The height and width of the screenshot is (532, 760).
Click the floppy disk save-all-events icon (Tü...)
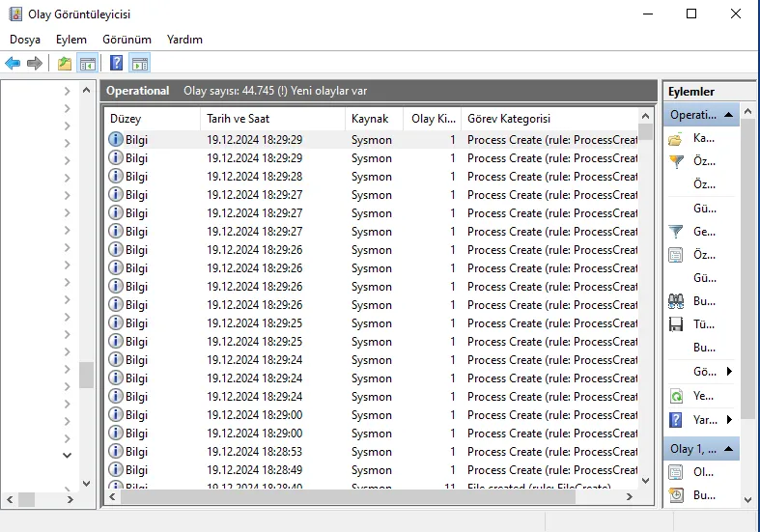coord(676,324)
